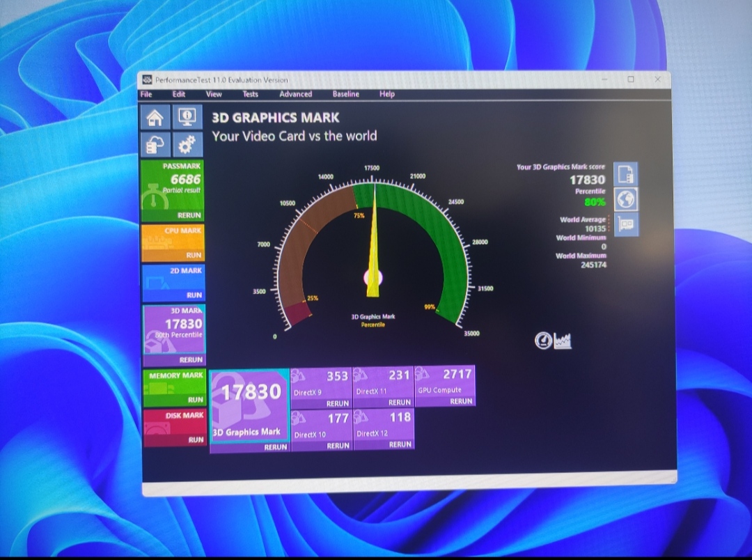Click the DirectX 12 test icon
This screenshot has width=752, height=560.
point(361,417)
